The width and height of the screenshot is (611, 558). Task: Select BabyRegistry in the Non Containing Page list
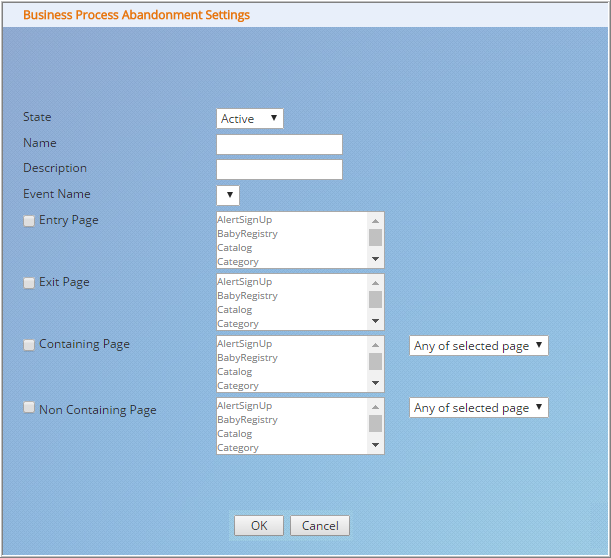coord(247,420)
